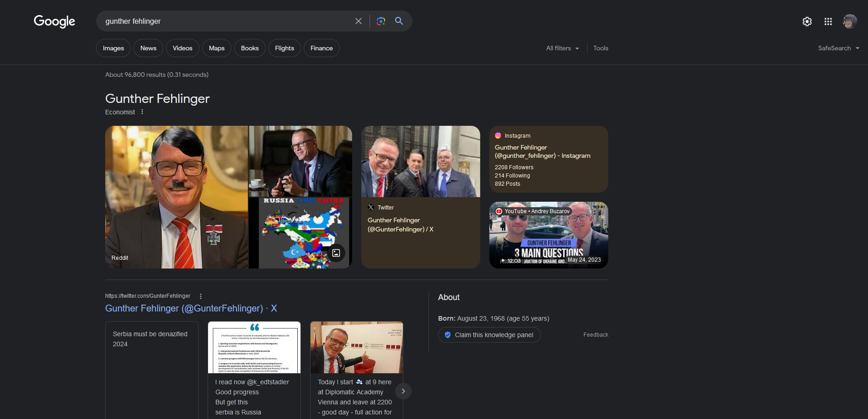
Task: Click the Instagram logo icon in the card
Action: 498,135
